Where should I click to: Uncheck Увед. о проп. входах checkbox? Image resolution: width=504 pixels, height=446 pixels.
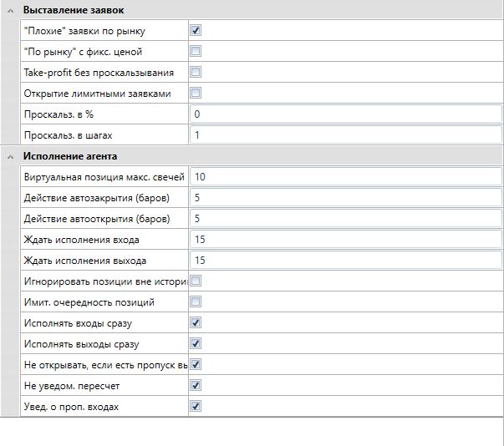tap(196, 407)
